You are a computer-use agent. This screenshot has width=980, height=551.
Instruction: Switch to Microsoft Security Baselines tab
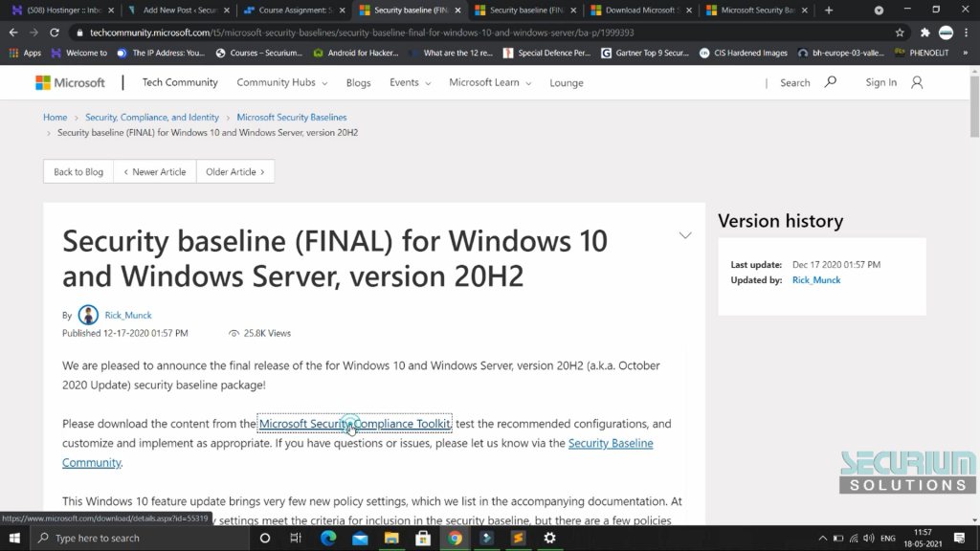pyautogui.click(x=757, y=10)
